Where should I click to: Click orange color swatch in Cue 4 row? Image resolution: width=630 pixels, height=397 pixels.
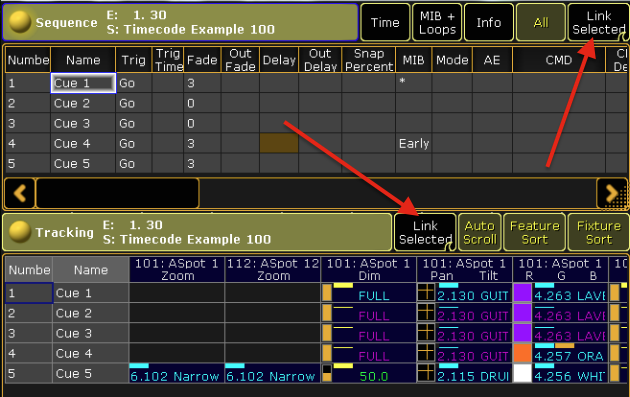click(x=522, y=353)
